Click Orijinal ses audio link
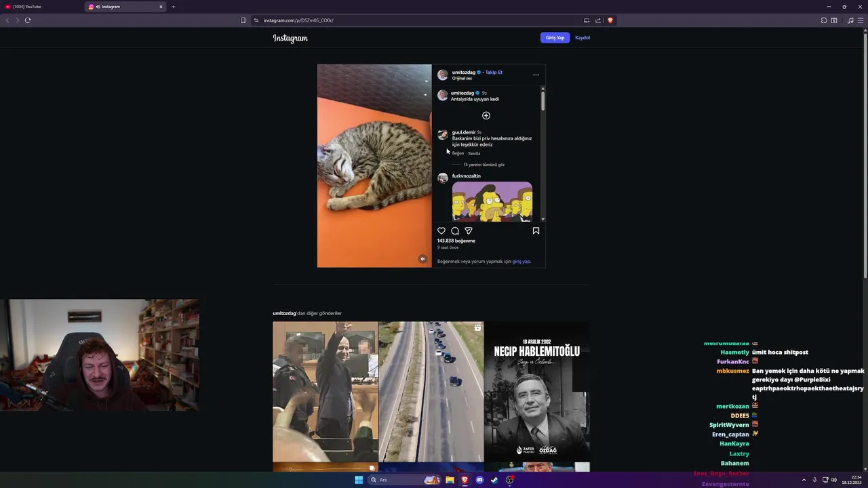The width and height of the screenshot is (868, 488). point(462,79)
